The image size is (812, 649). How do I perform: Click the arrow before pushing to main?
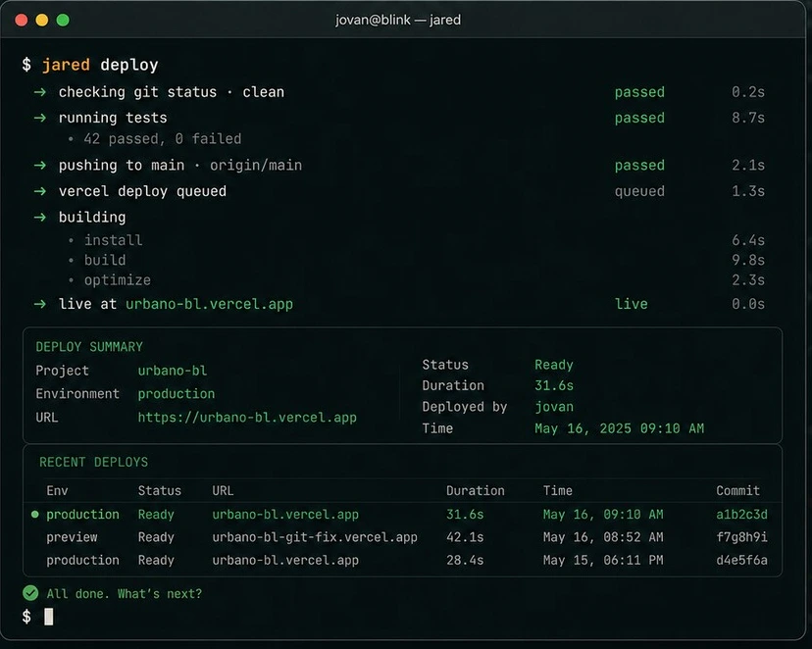[x=40, y=165]
